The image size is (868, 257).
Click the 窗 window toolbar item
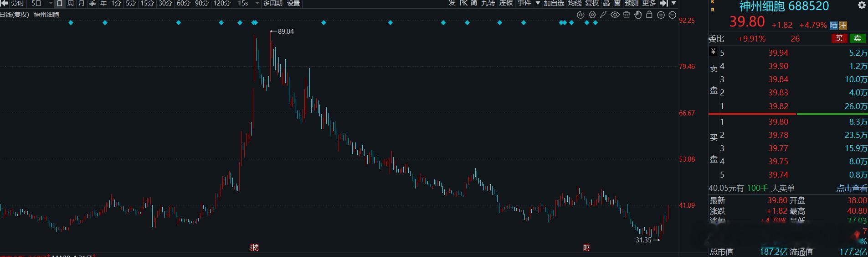[x=617, y=3]
